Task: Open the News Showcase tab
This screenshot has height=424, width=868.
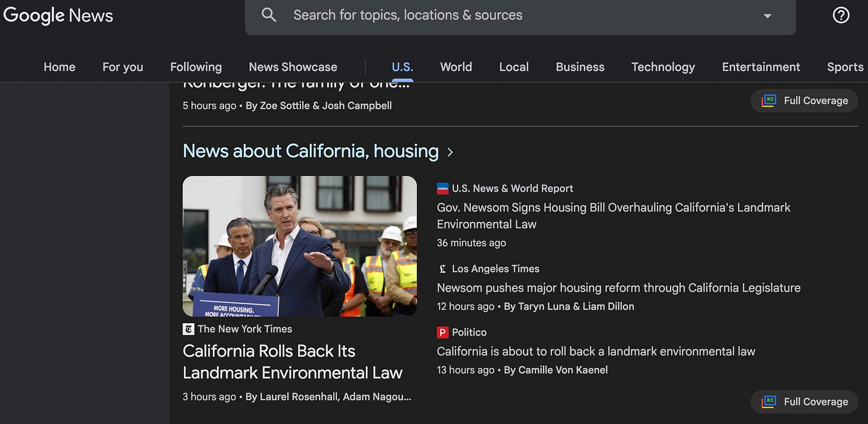Action: 293,67
